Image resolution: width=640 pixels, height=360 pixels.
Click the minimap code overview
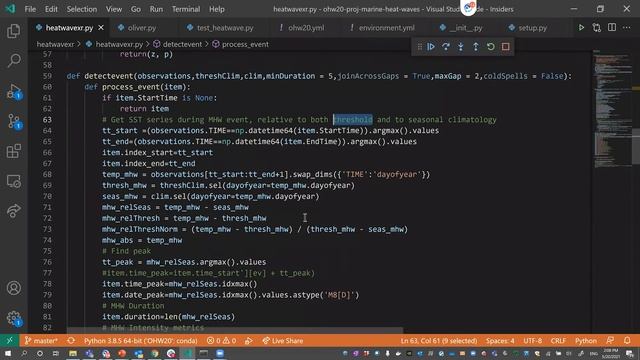tap(612, 108)
